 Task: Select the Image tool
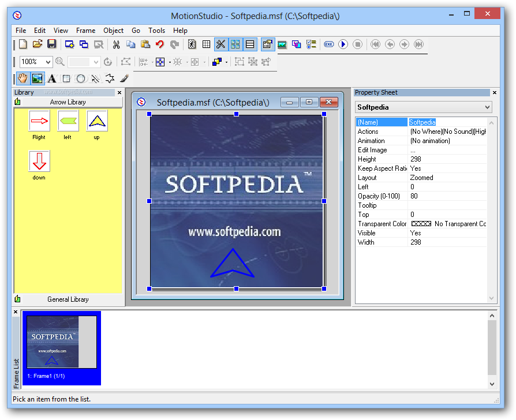[x=37, y=78]
